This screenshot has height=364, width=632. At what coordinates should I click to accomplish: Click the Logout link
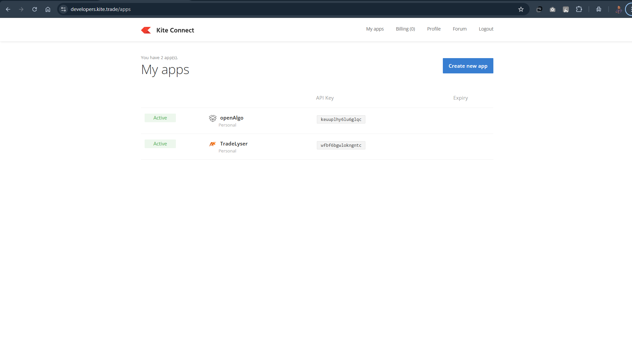486,29
